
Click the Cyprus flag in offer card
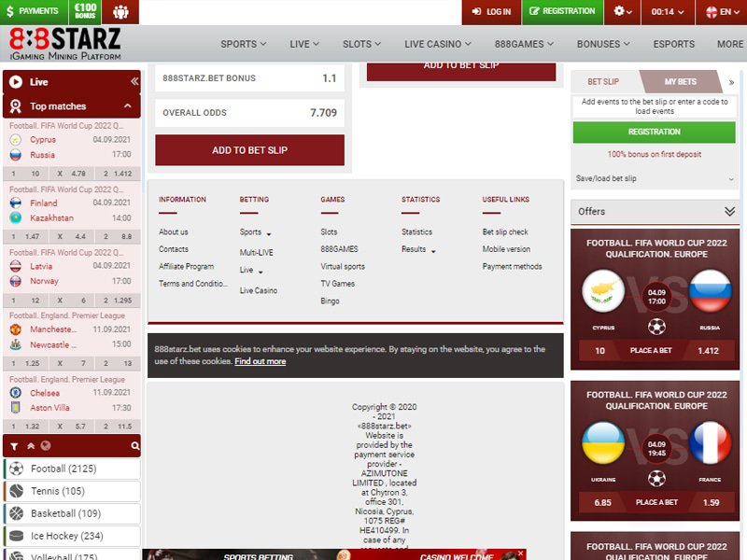coord(603,291)
